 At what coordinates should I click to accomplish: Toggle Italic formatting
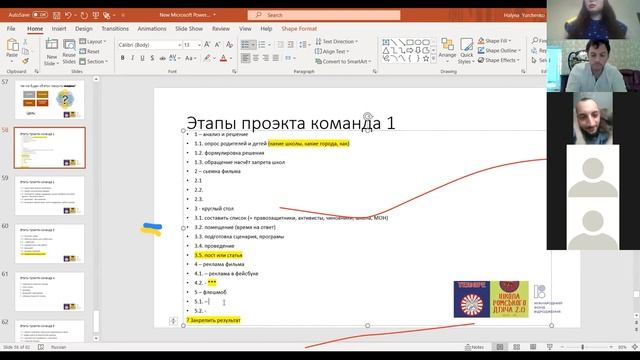132,58
